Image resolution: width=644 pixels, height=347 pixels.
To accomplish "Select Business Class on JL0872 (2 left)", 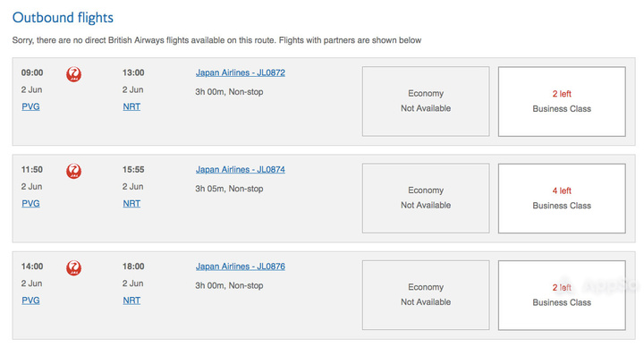I will [562, 101].
